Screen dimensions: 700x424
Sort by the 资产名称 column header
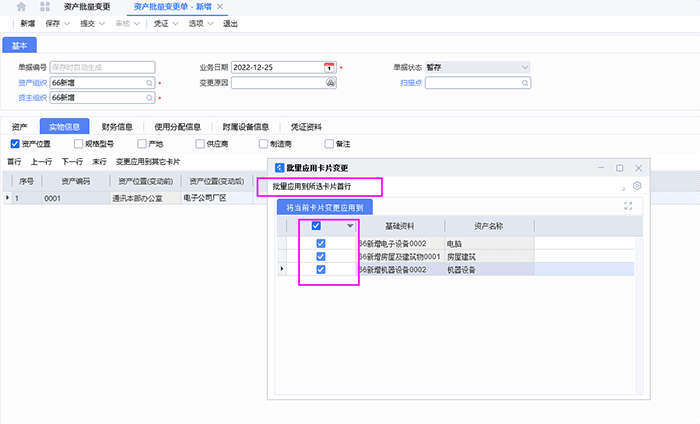click(x=488, y=226)
